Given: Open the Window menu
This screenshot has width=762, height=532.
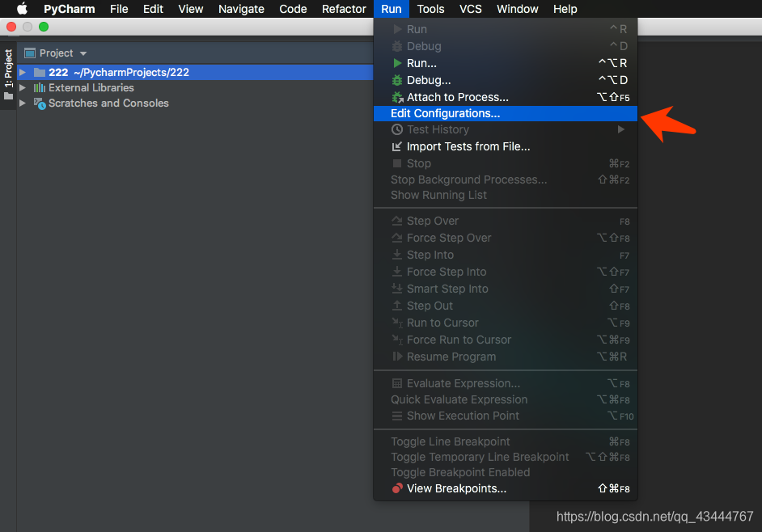Looking at the screenshot, I should (x=517, y=9).
